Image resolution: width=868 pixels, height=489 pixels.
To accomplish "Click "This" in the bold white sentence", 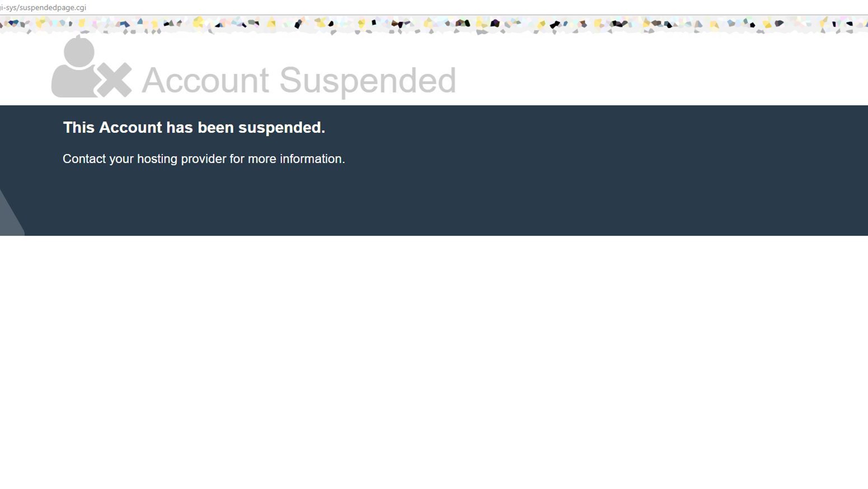I will pos(78,127).
